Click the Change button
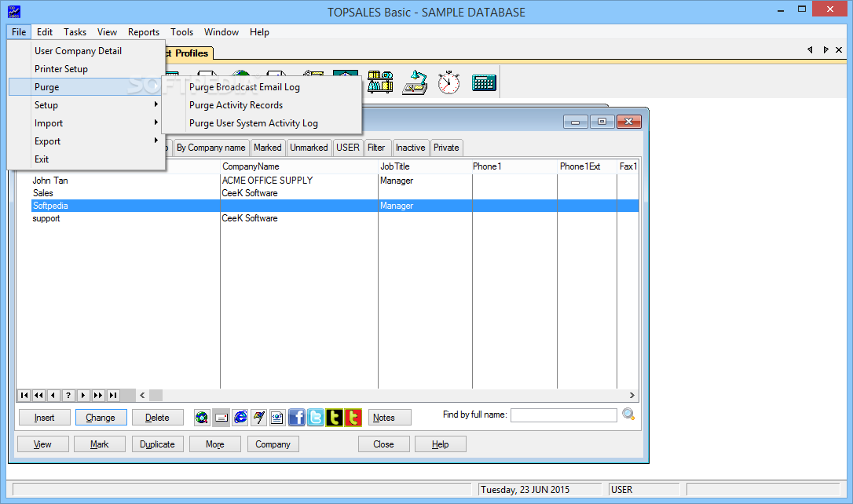The width and height of the screenshot is (853, 504). click(101, 418)
